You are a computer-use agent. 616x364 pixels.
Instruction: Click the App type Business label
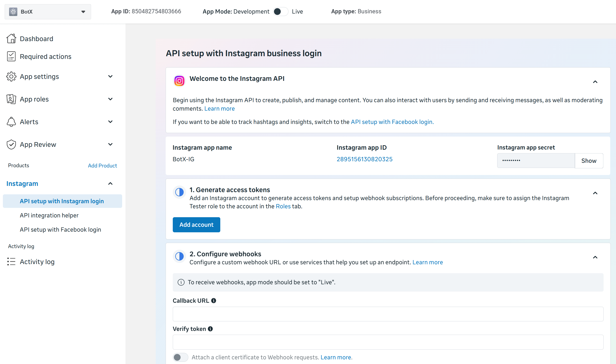pos(356,11)
